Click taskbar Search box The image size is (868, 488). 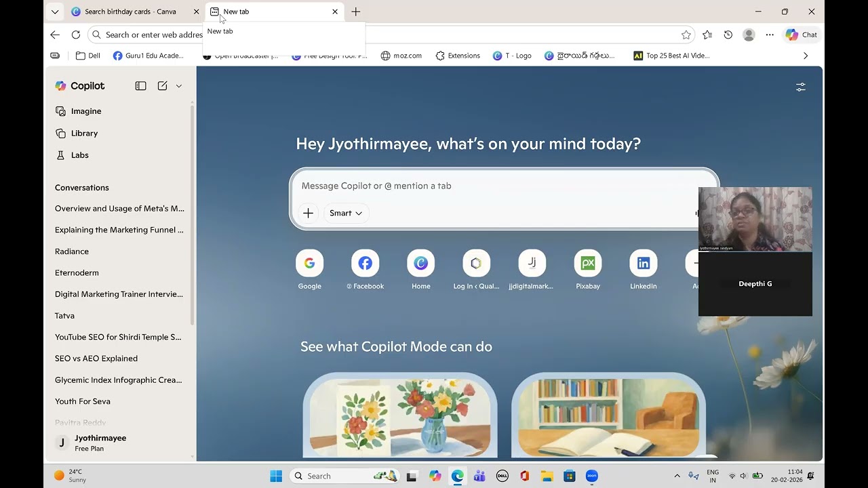[x=347, y=476]
